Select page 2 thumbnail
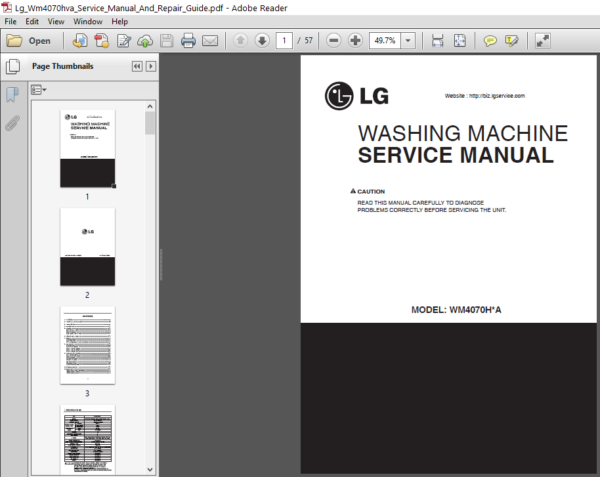The height and width of the screenshot is (477, 600). [x=88, y=247]
